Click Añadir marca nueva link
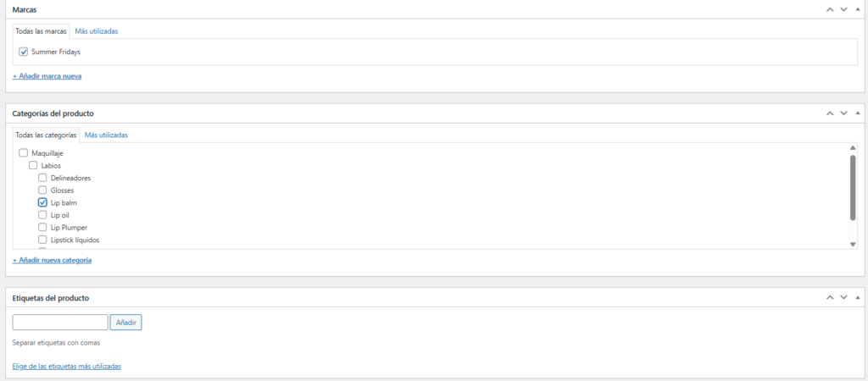Image resolution: width=868 pixels, height=381 pixels. pos(47,76)
